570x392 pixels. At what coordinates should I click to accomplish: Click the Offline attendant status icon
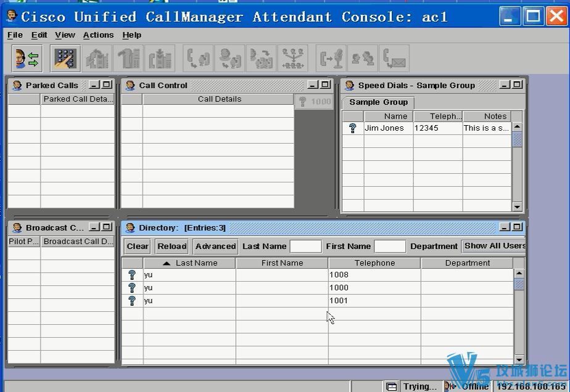[x=450, y=386]
